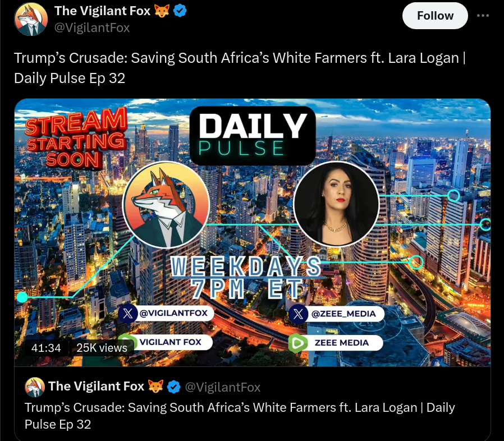Screen dimensions: 504x441
Task: Click The Vigilant Fox profile avatar at top
Action: [x=31, y=20]
